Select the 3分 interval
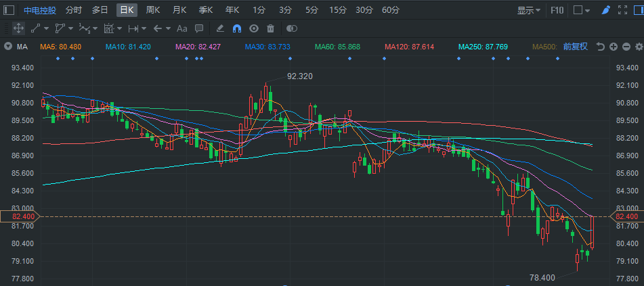 coord(285,10)
